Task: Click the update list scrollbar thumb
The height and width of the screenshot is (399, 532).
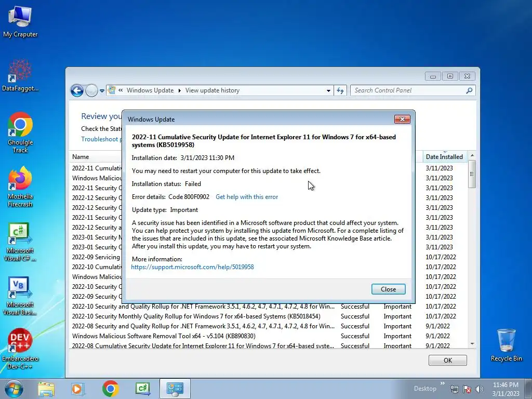Action: pyautogui.click(x=472, y=174)
